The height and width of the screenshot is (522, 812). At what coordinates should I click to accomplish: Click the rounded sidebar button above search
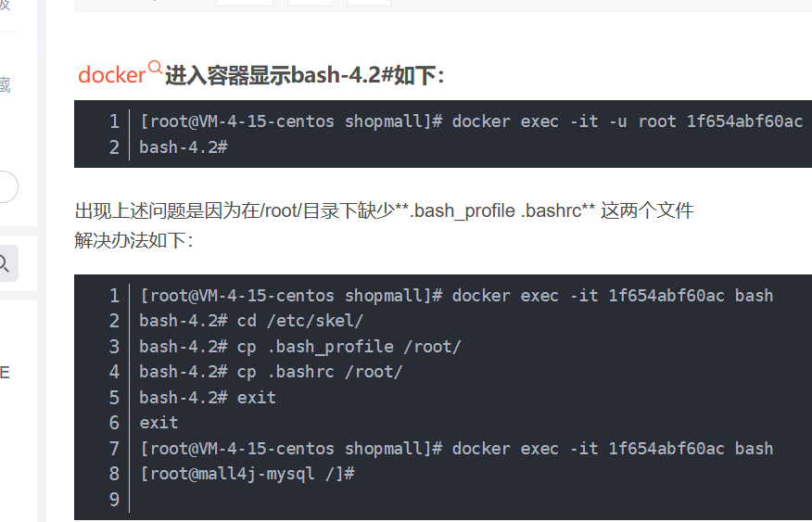tap(6, 186)
